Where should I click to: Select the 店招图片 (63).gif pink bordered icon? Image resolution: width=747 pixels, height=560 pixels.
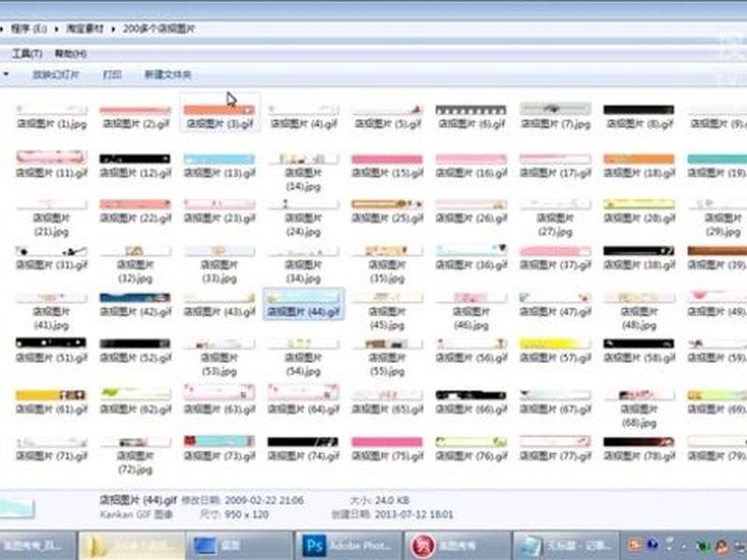pos(219,393)
